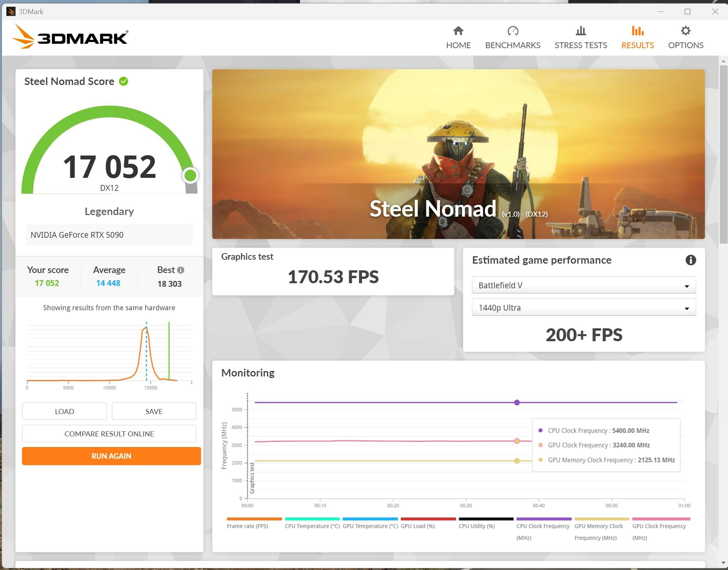The height and width of the screenshot is (570, 728).
Task: Click the DX12 label under the score
Action: [x=109, y=188]
